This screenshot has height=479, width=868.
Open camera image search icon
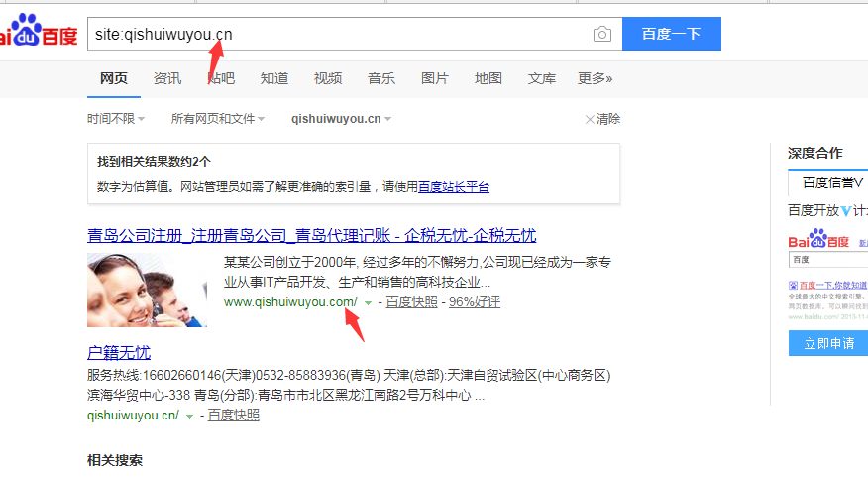[602, 35]
